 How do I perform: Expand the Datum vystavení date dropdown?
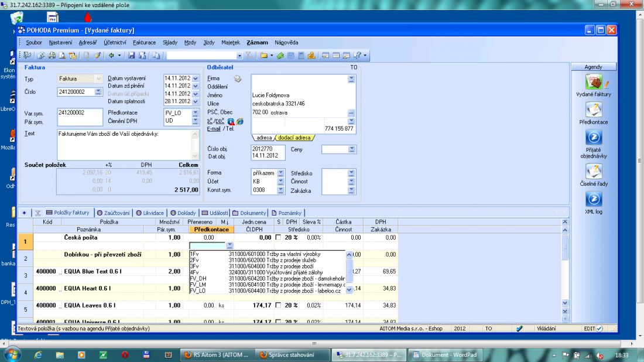coord(196,78)
